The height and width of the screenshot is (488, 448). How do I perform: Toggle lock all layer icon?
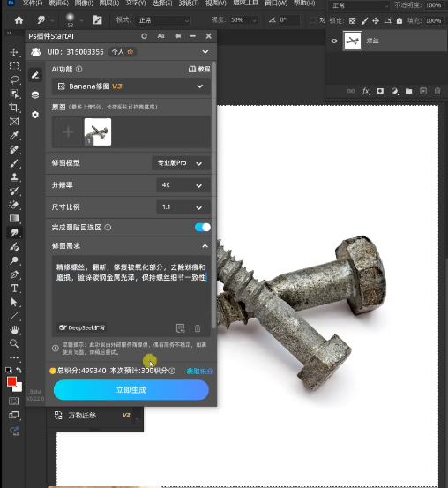pyautogui.click(x=399, y=21)
